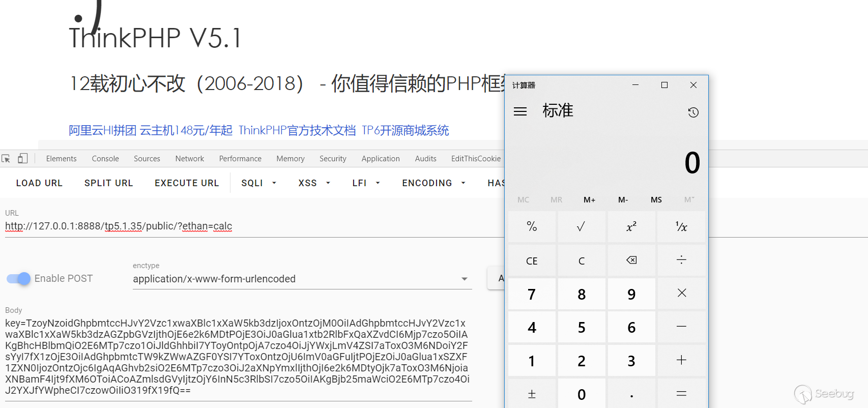868x408 pixels.
Task: Click the number 7 key
Action: 532,294
